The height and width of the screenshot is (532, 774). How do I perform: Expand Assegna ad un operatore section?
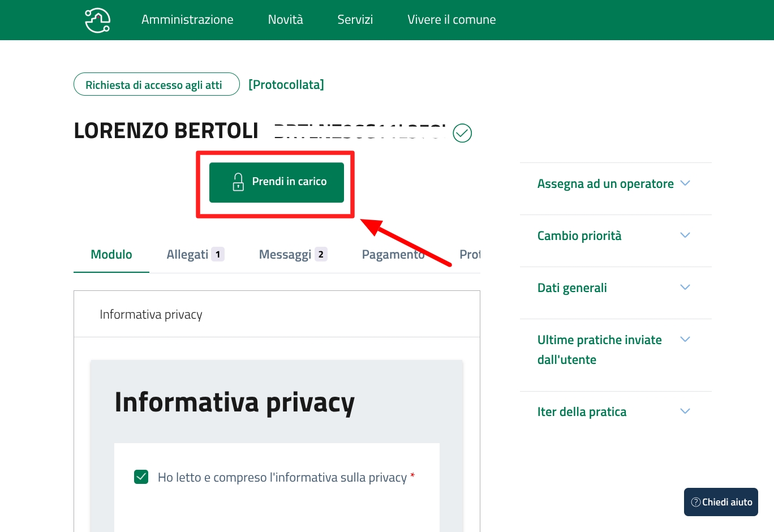click(605, 184)
